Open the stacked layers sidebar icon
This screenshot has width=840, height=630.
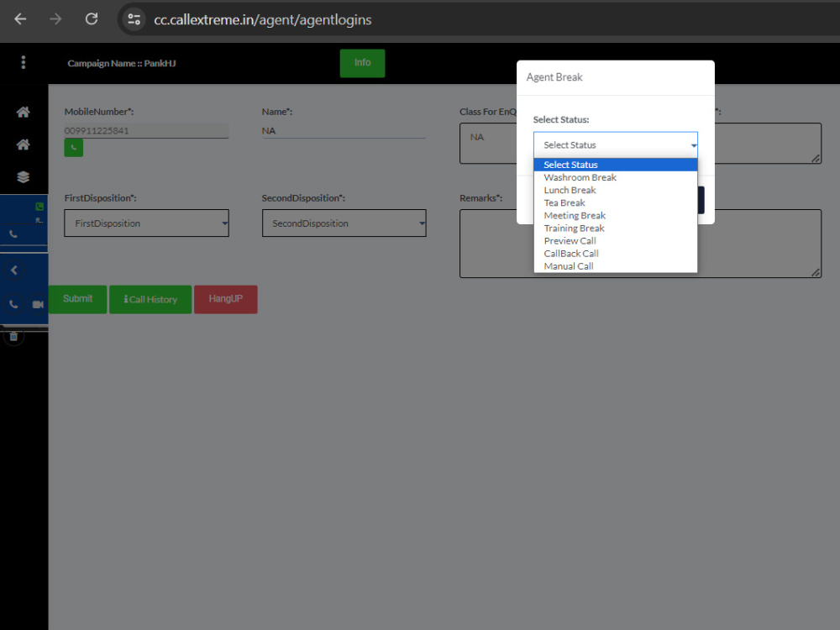[x=23, y=176]
